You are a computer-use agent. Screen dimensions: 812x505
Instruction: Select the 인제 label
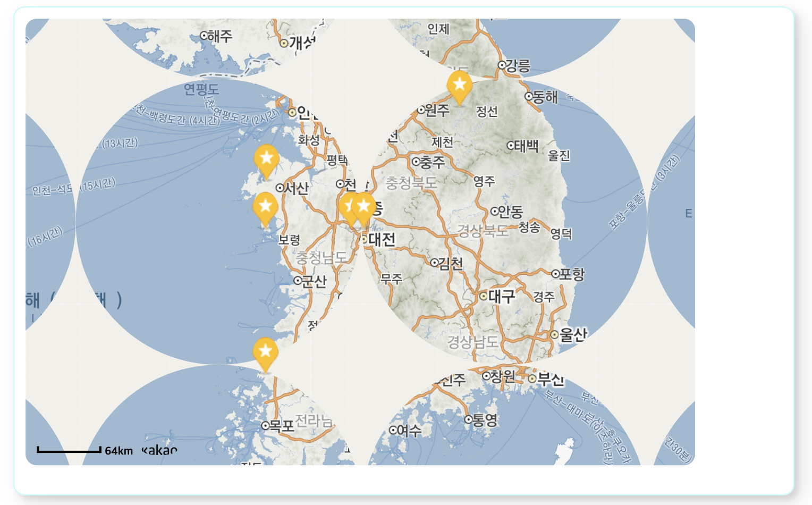pyautogui.click(x=438, y=29)
